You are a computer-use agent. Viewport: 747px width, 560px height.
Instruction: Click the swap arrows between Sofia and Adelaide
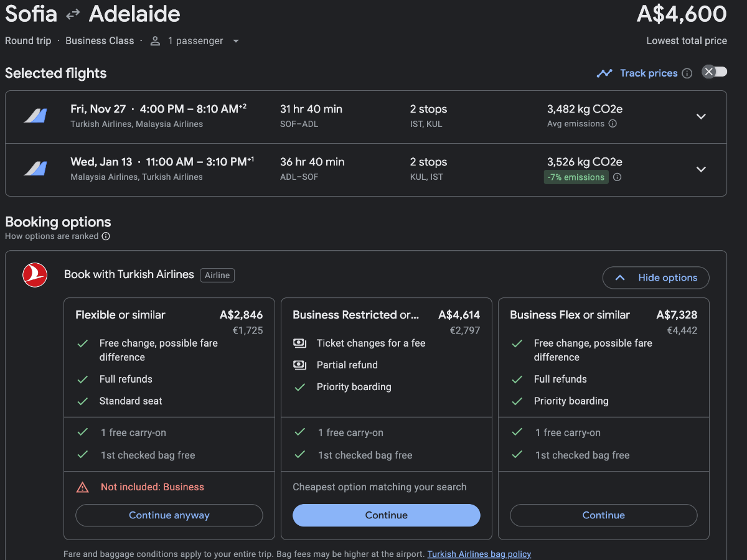coord(73,14)
